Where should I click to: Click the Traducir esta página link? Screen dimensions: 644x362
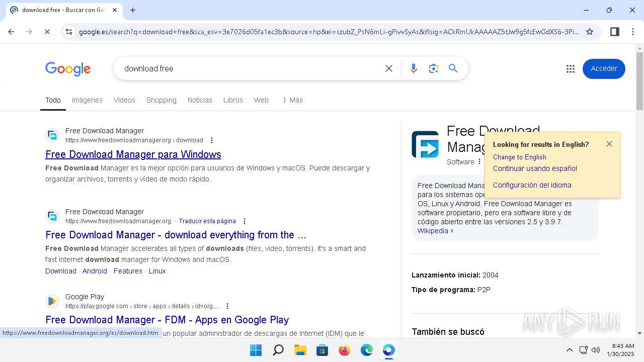pos(207,221)
